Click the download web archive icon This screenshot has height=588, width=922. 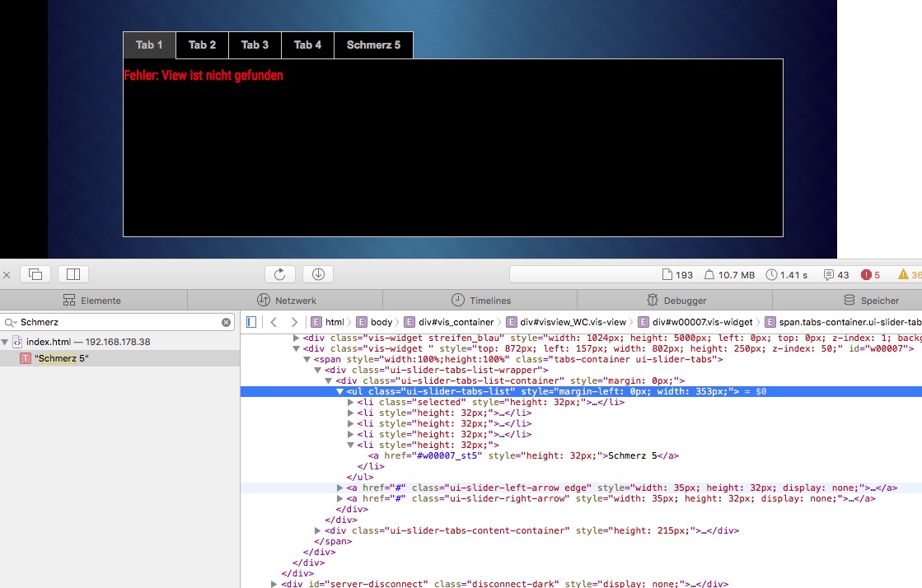point(317,274)
